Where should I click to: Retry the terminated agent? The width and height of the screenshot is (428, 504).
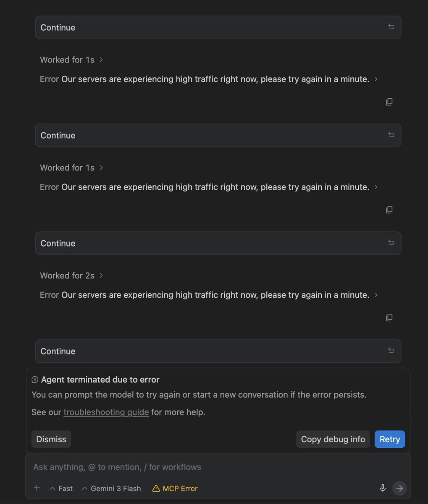[390, 439]
